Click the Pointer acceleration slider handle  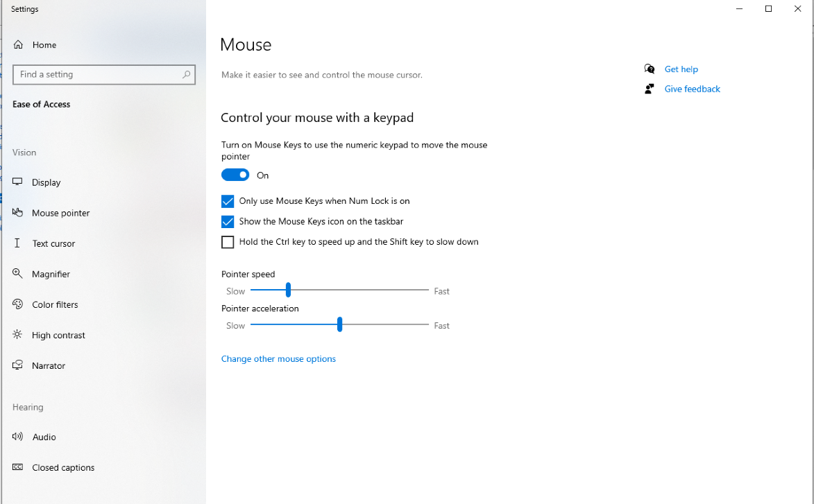pyautogui.click(x=339, y=324)
